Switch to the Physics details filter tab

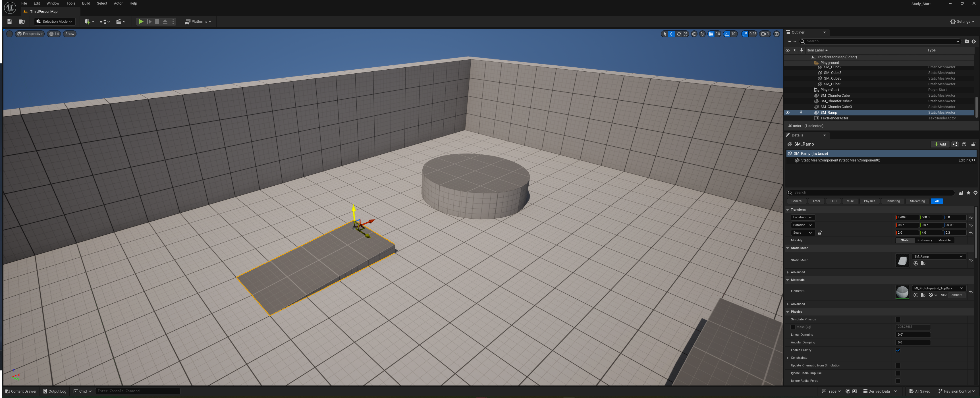[x=869, y=201]
